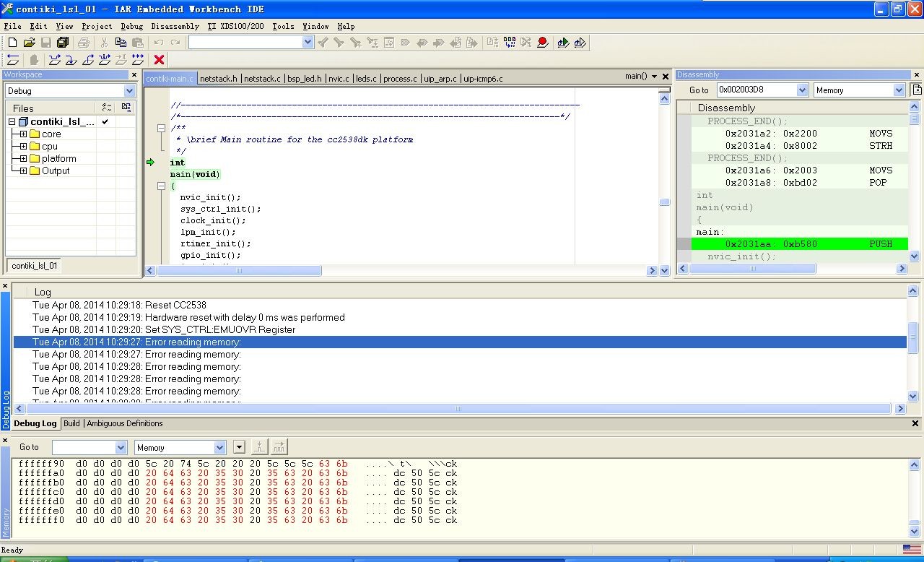Expand the platform folder node
The width and height of the screenshot is (924, 562).
(x=23, y=159)
